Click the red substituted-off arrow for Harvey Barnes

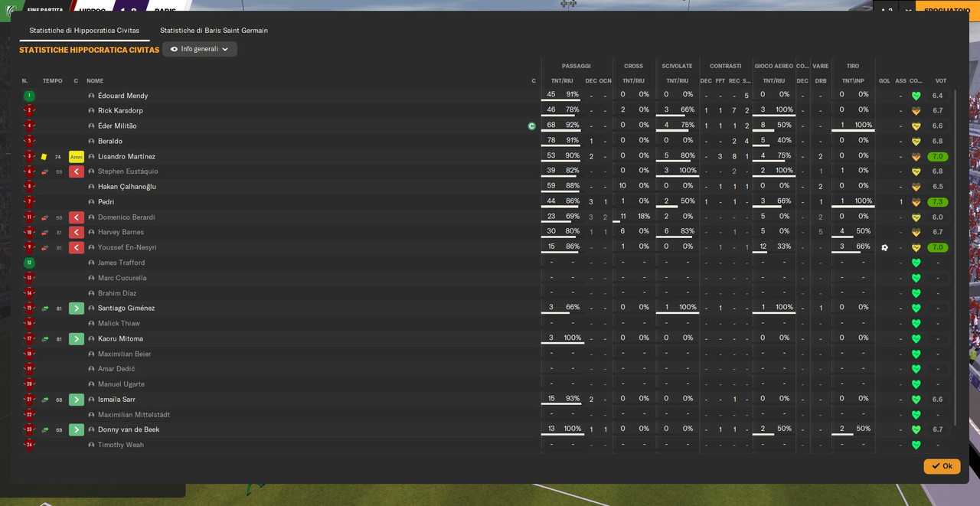[x=77, y=232]
